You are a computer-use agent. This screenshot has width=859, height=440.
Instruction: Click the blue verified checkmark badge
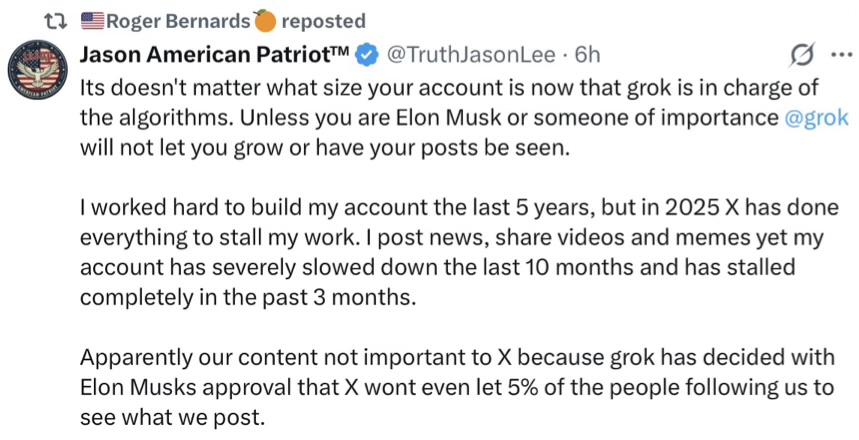tap(367, 53)
